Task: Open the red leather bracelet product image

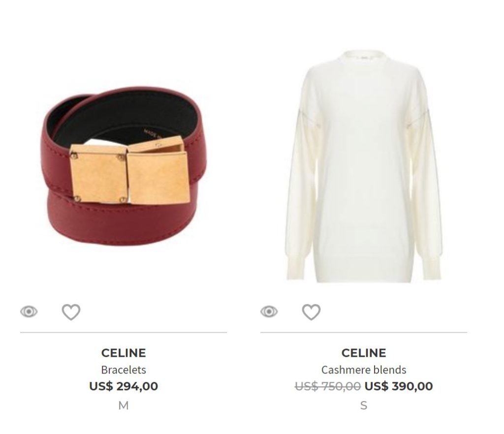Action: point(124,166)
